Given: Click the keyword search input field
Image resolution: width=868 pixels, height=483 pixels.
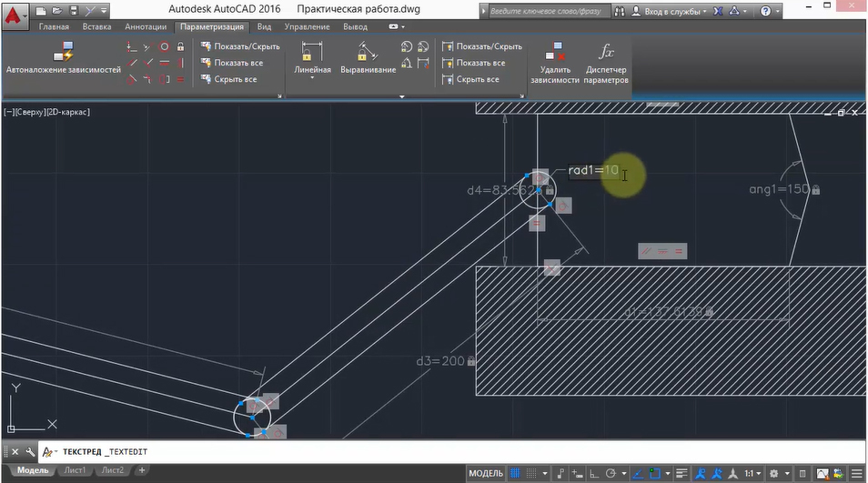Looking at the screenshot, I should 548,11.
